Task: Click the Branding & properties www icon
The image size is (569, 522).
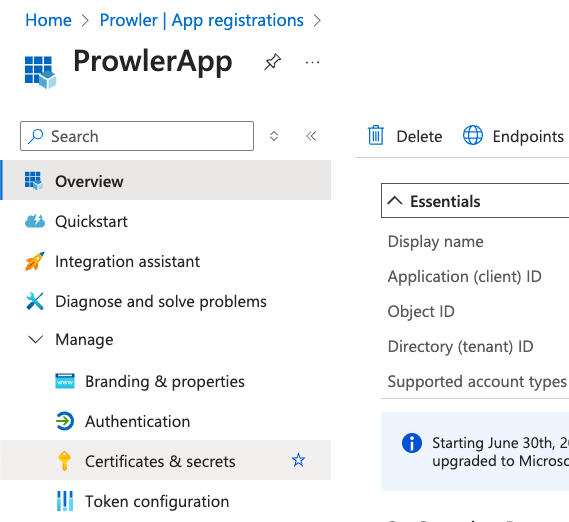Action: pos(65,381)
